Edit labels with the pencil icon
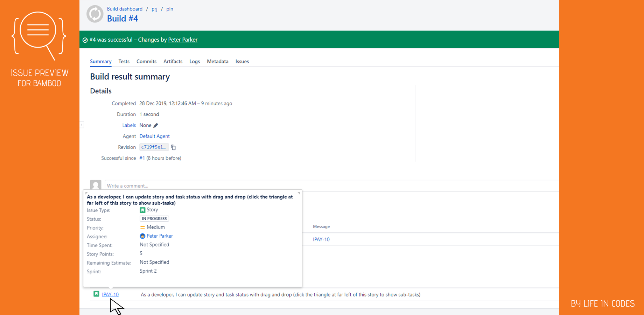The width and height of the screenshot is (644, 315). 156,125
